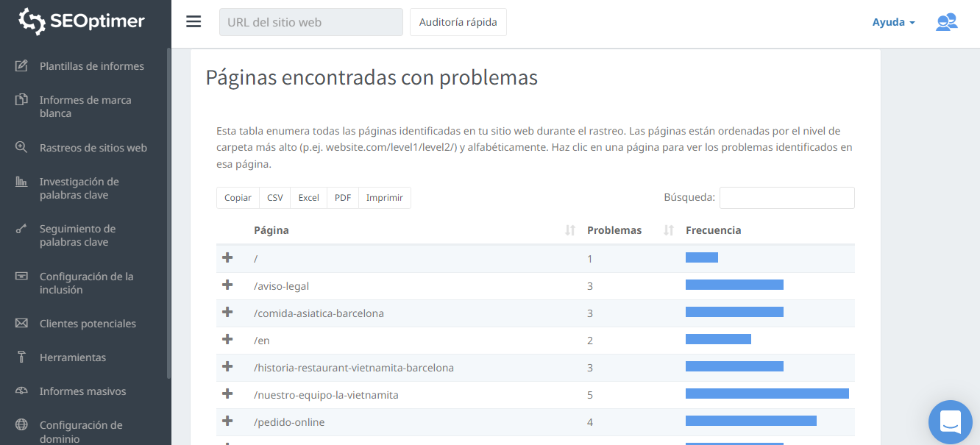This screenshot has width=980, height=445.
Task: Click the Informes masivos icon
Action: [21, 391]
